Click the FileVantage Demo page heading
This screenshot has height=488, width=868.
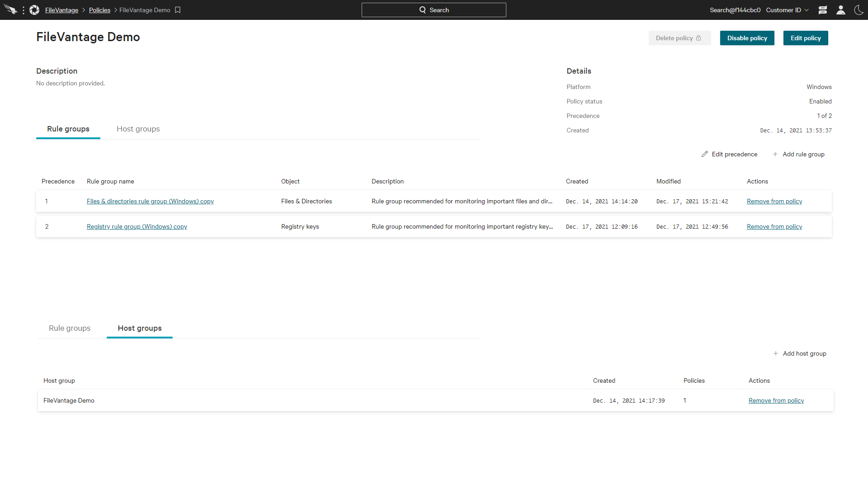coord(88,37)
